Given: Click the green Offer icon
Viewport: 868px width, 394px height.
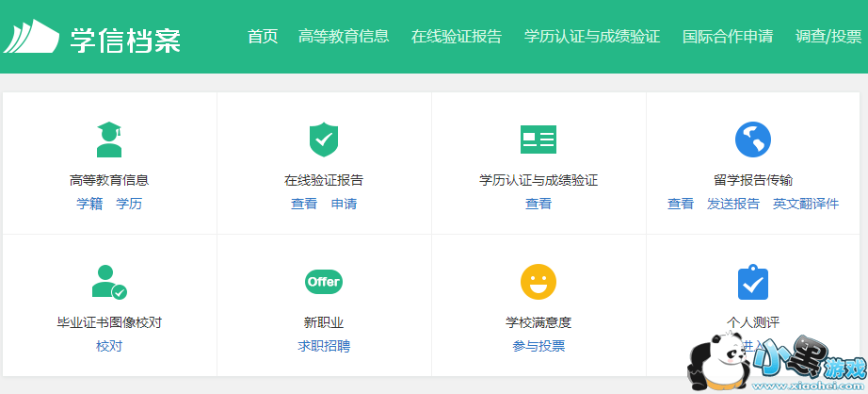Looking at the screenshot, I should coord(324,282).
